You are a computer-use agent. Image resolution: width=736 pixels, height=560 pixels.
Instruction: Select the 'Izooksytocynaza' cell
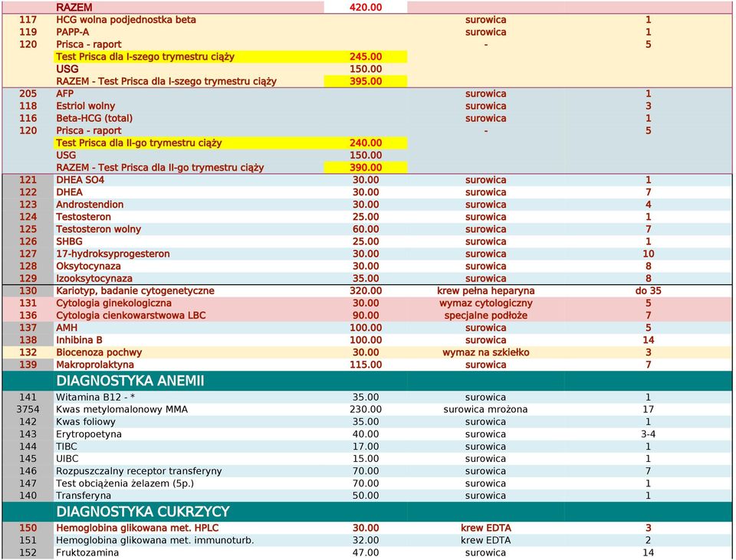coord(94,279)
